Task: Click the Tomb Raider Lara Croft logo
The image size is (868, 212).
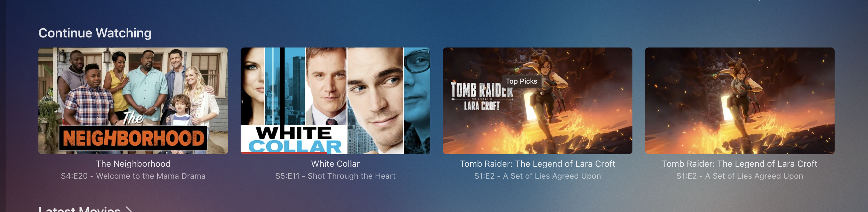Action: (482, 96)
